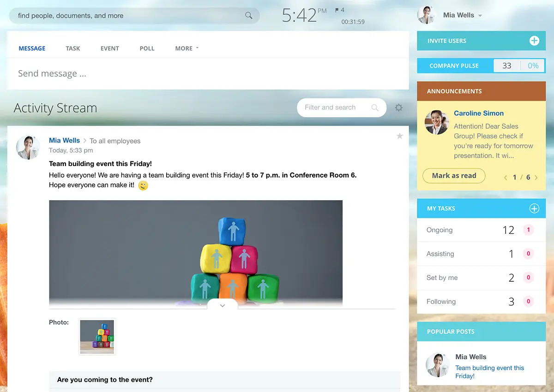Open Caroline Simon's profile link in Announcements
The height and width of the screenshot is (392, 554).
point(478,113)
